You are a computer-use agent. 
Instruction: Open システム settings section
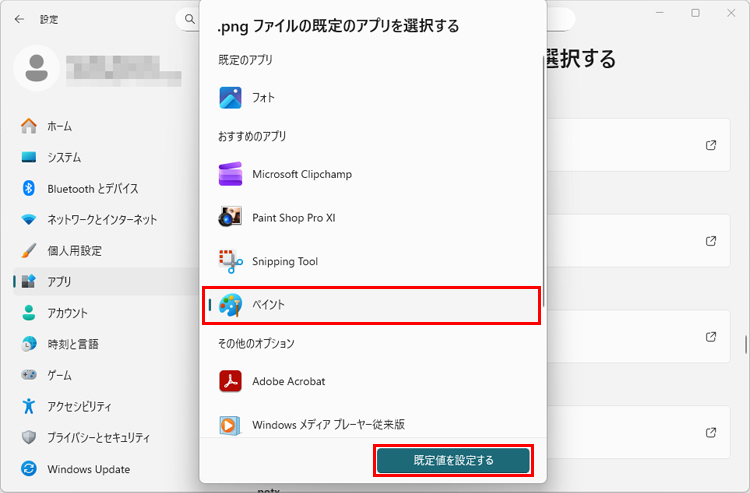tap(64, 158)
